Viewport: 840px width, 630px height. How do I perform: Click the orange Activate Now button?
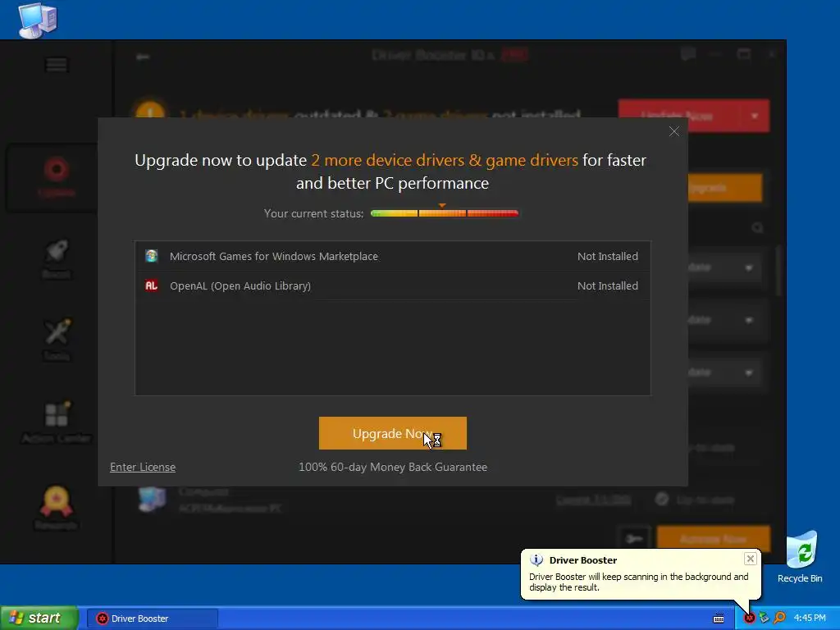coord(713,538)
